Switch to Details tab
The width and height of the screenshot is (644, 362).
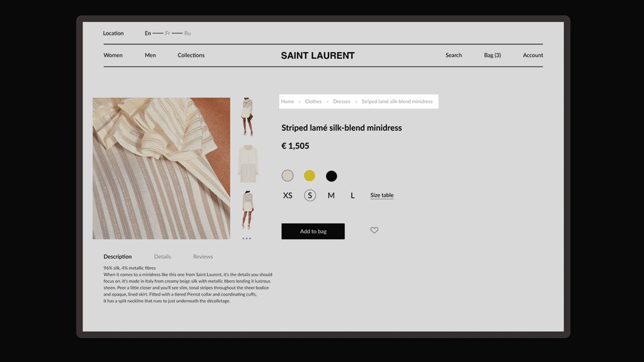(x=163, y=257)
